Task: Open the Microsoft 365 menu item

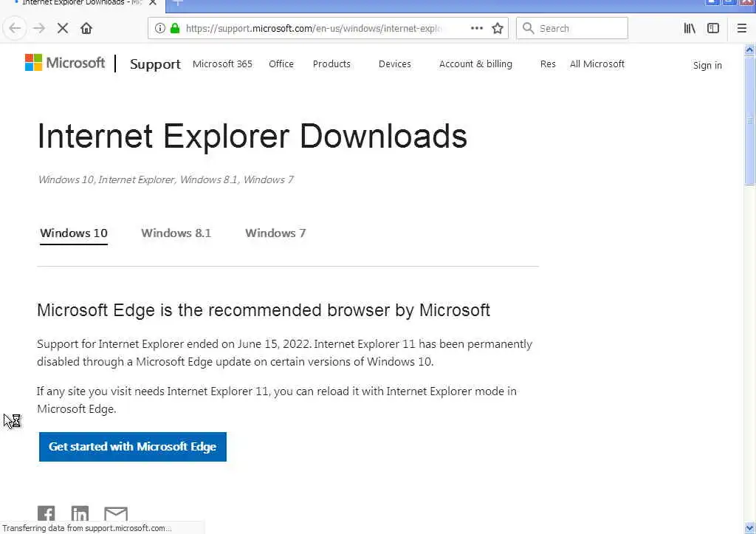Action: coord(222,64)
